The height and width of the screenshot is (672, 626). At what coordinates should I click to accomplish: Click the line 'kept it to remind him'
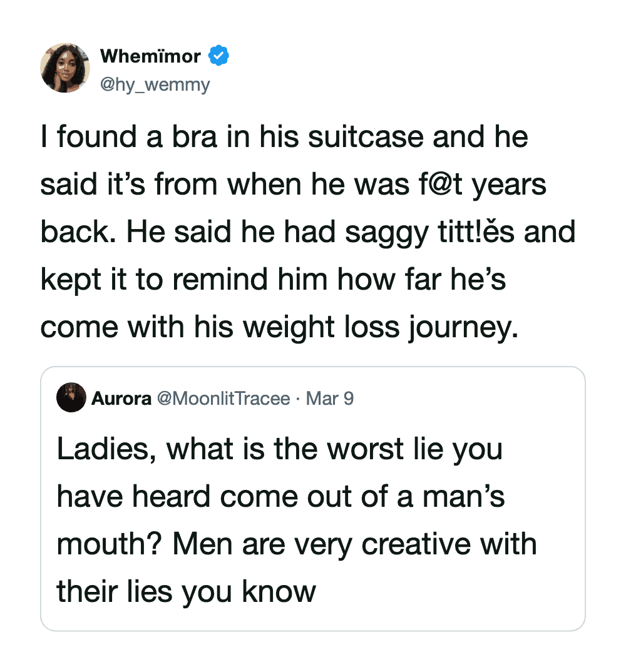[x=273, y=280]
